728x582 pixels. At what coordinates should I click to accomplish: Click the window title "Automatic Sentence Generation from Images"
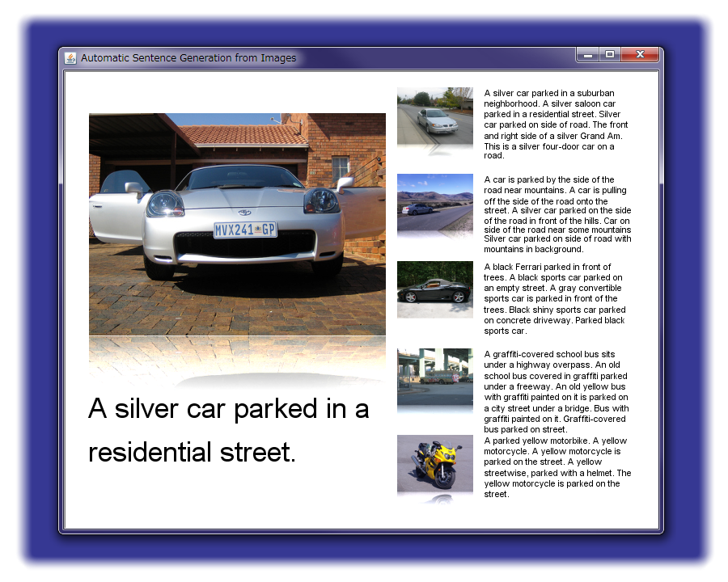click(x=188, y=58)
